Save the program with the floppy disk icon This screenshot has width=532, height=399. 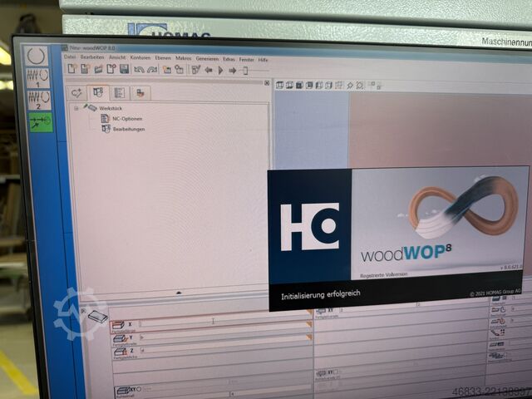click(124, 69)
